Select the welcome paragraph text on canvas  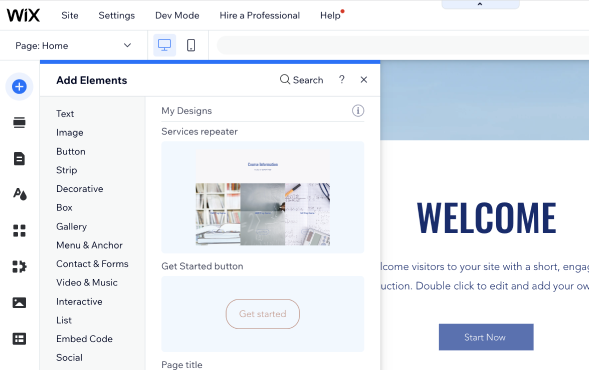(x=485, y=276)
